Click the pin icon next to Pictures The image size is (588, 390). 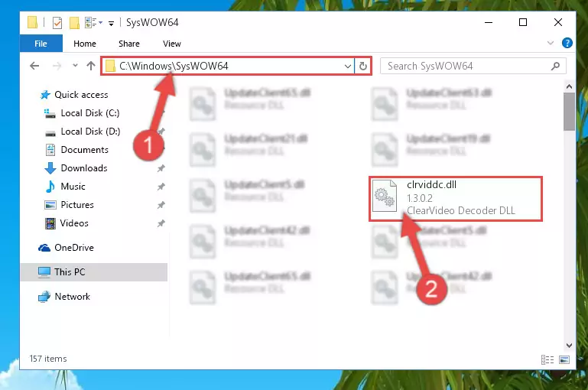pos(161,205)
